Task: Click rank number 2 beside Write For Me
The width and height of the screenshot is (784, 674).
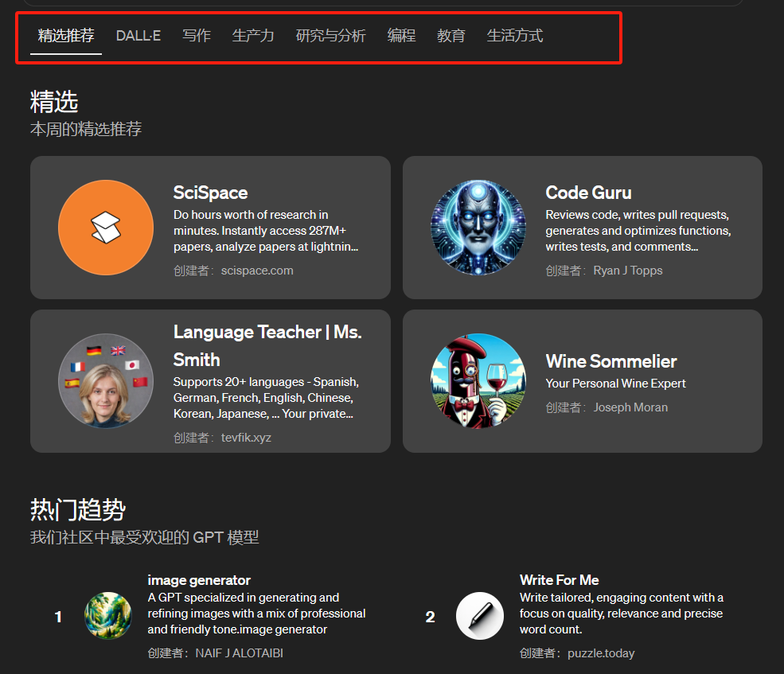Action: coord(430,617)
